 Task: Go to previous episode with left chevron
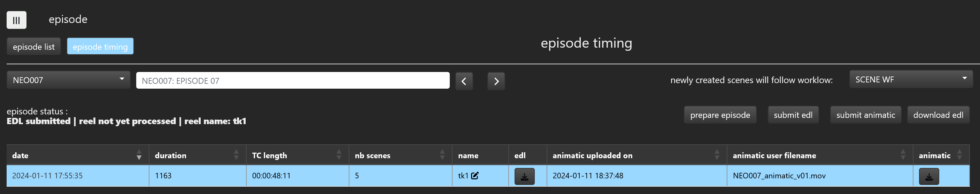click(x=464, y=81)
